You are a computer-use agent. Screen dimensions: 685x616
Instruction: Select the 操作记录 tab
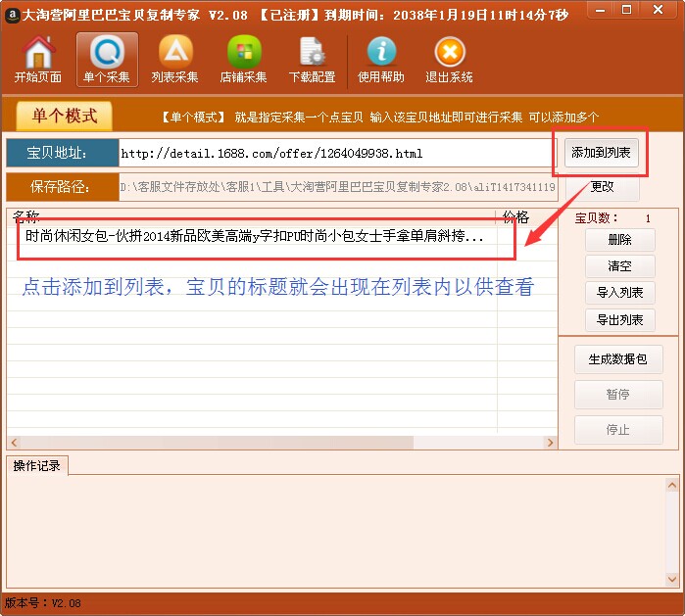point(37,466)
